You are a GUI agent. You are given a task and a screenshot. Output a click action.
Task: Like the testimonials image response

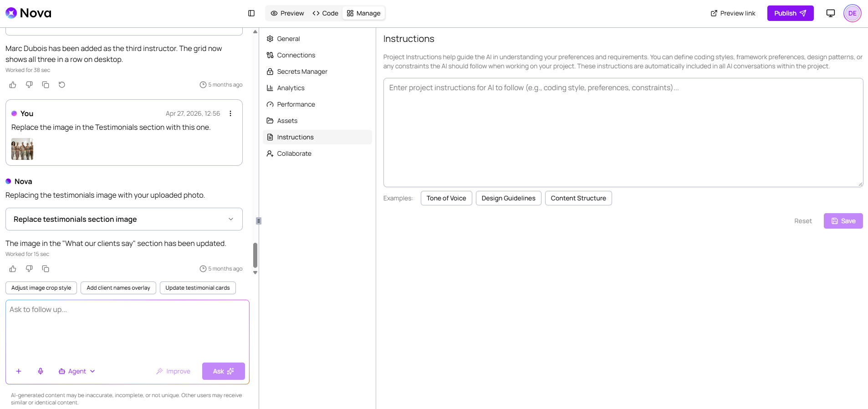tap(13, 269)
